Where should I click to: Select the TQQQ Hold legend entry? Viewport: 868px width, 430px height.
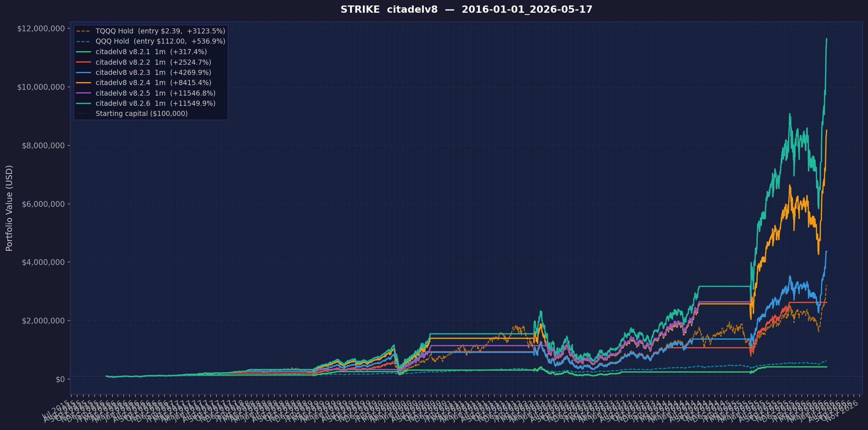[151, 31]
